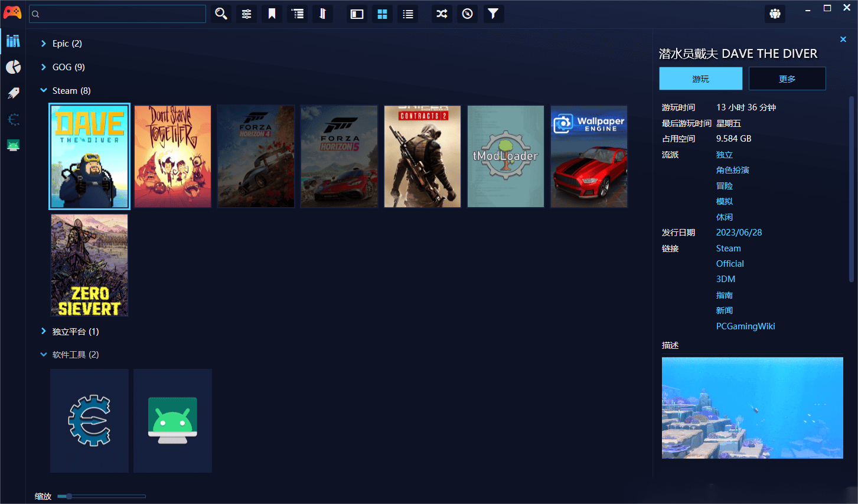The height and width of the screenshot is (504, 858).
Task: Click the Android emulator sidebar icon
Action: tap(13, 145)
